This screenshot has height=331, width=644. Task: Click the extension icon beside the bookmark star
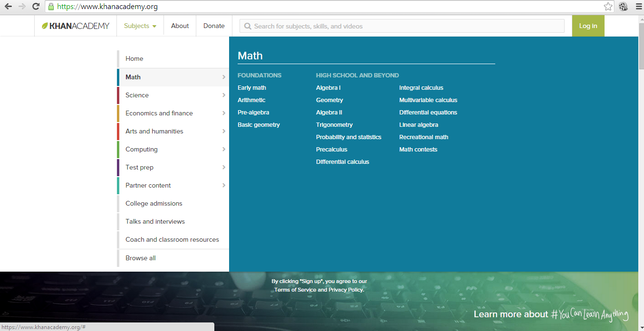point(623,7)
